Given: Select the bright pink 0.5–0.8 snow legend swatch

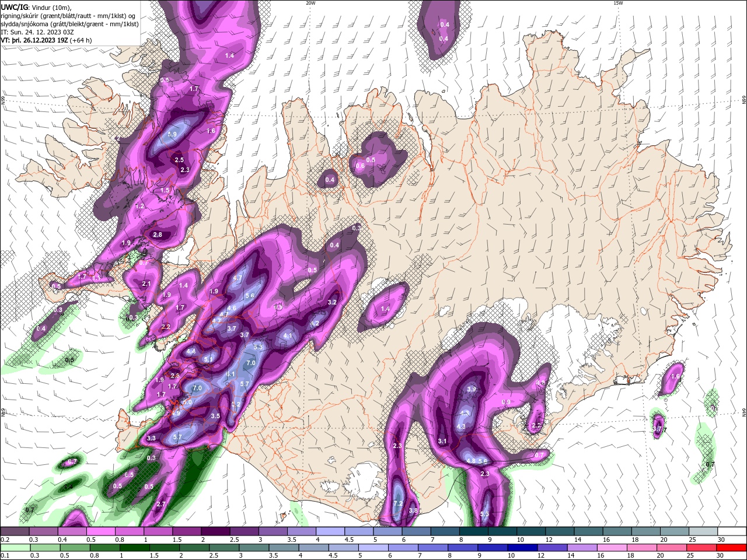Looking at the screenshot, I should tap(102, 531).
